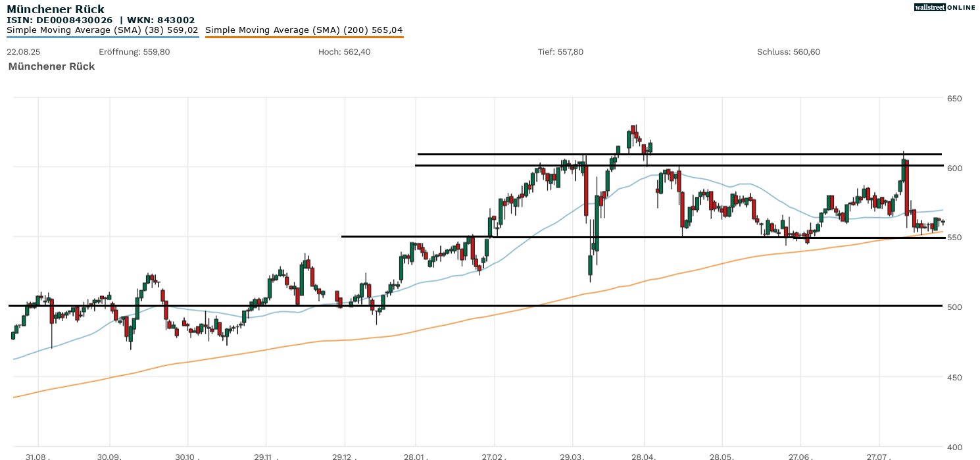The width and height of the screenshot is (980, 460).
Task: Click the orange SMA 200 legend line
Action: click(304, 38)
